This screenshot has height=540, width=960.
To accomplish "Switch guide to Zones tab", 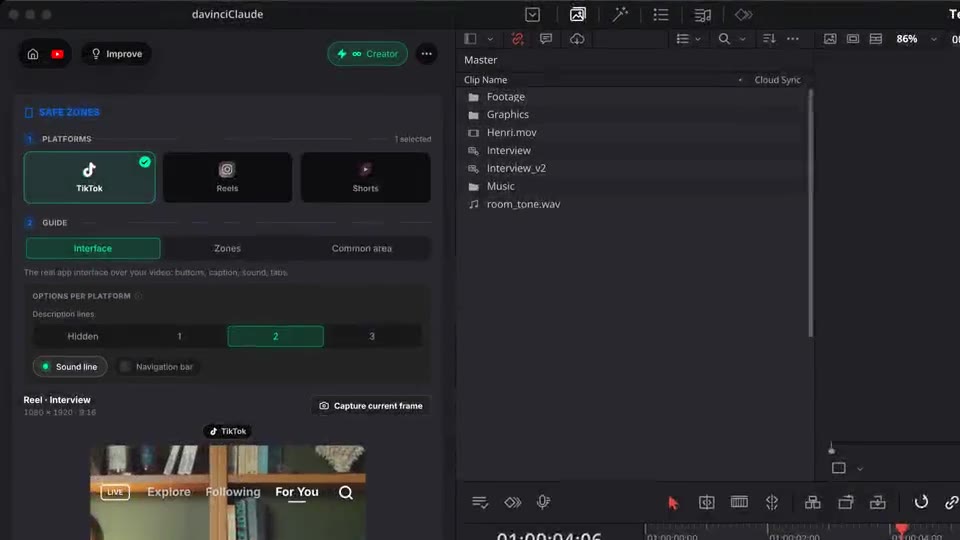I will point(227,249).
